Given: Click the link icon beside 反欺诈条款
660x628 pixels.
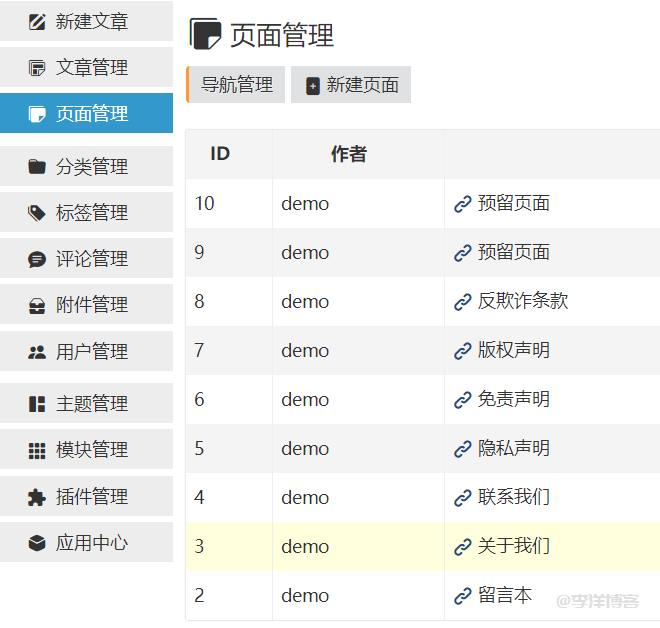Looking at the screenshot, I should [462, 302].
